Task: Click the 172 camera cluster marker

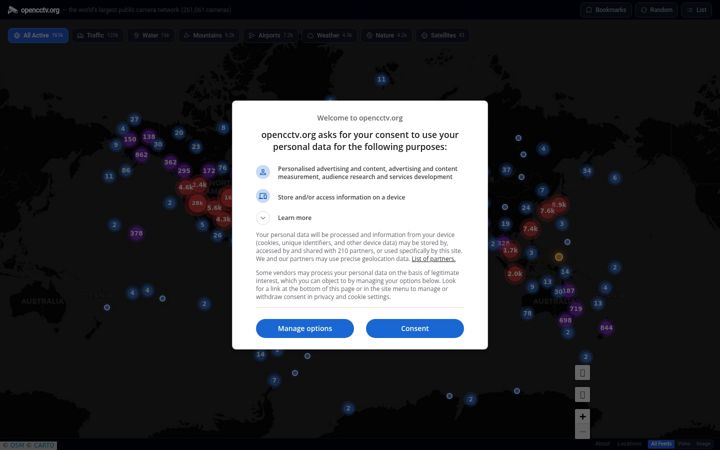Action: [209, 171]
